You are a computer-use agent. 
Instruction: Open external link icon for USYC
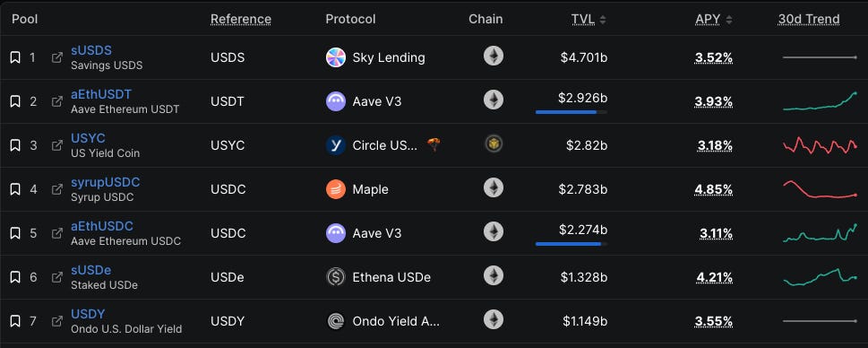tap(57, 145)
